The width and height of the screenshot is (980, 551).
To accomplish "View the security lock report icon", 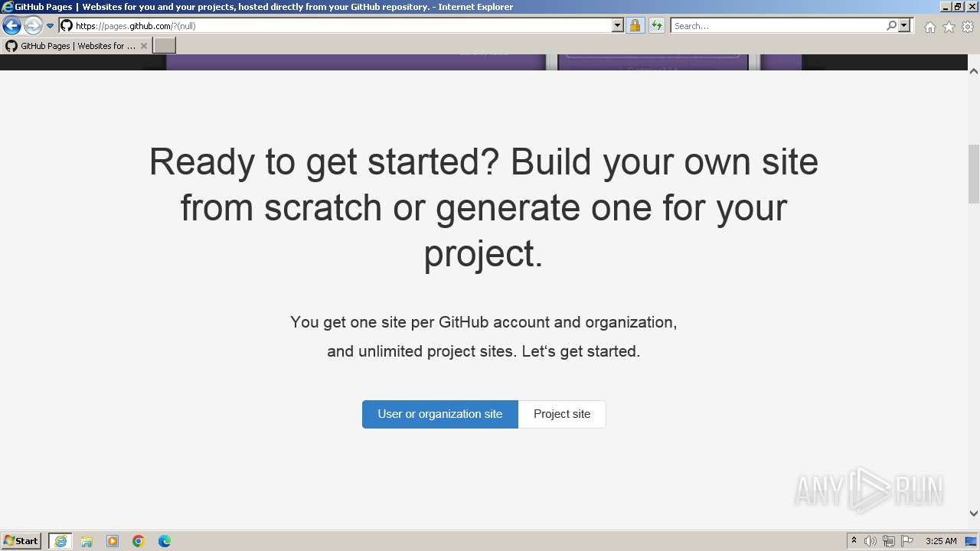I will pos(635,25).
